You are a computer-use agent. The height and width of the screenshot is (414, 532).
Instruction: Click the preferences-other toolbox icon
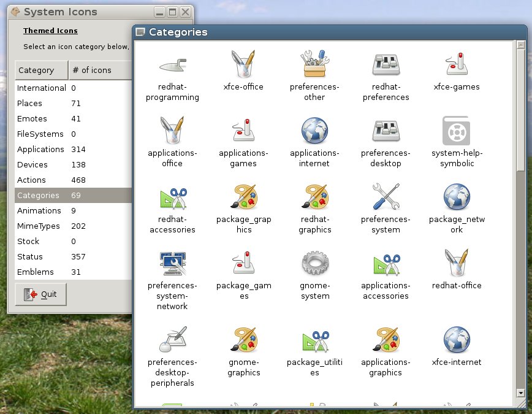point(314,64)
